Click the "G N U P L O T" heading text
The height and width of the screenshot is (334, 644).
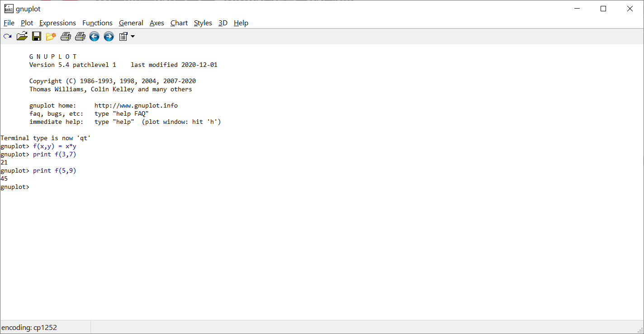(53, 56)
